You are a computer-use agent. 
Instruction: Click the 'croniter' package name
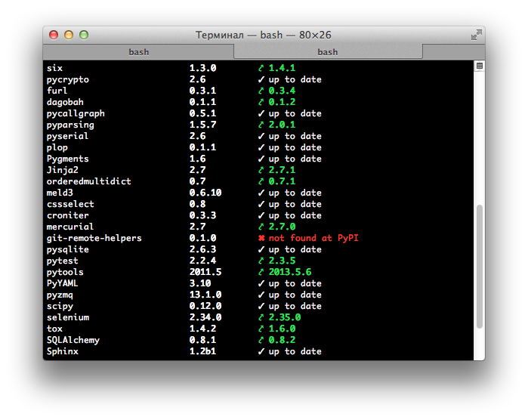[x=68, y=215]
